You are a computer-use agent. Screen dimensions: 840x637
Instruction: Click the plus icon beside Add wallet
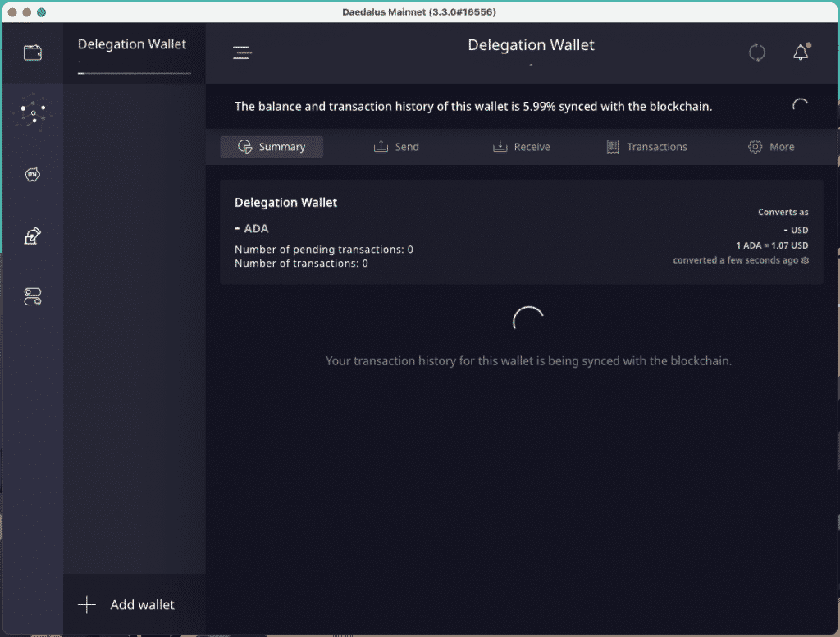87,605
